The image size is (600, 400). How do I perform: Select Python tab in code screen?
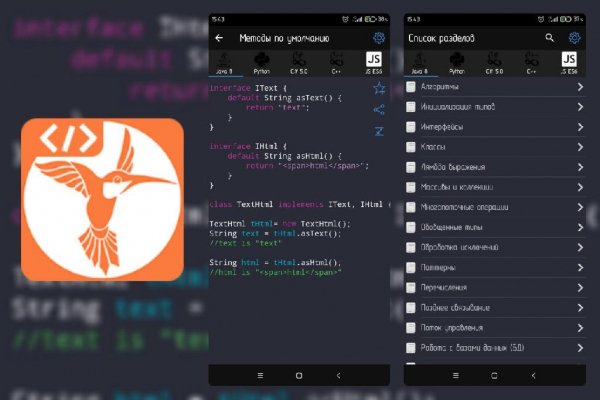coord(262,64)
